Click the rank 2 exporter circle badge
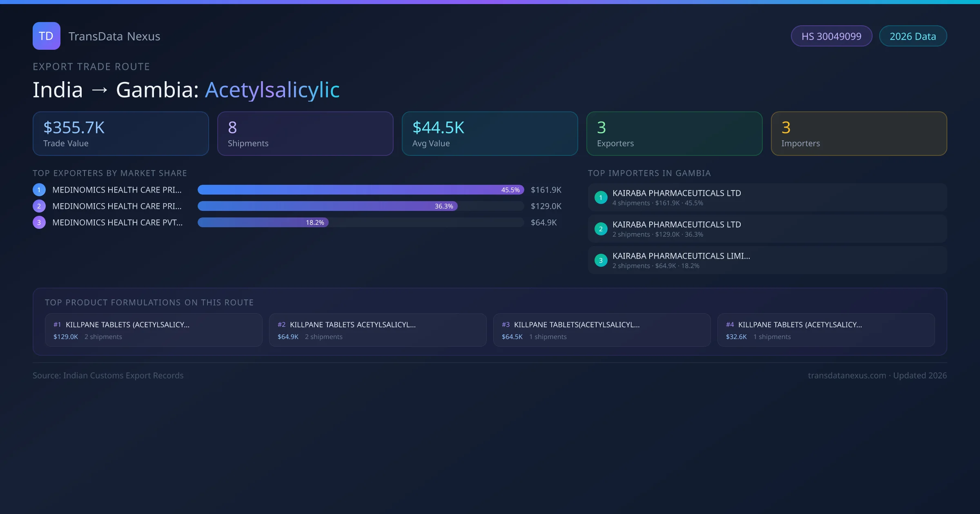This screenshot has height=514, width=980. point(39,206)
